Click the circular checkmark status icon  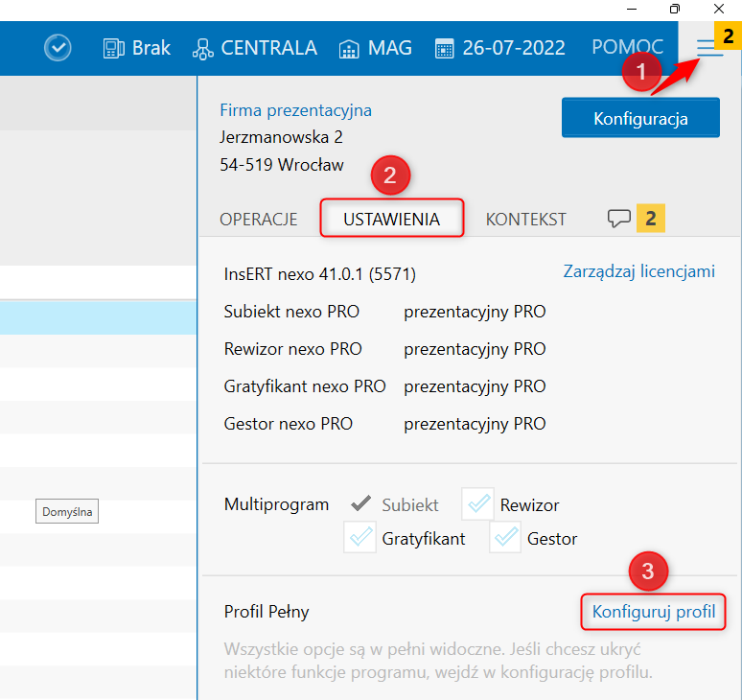tap(58, 48)
